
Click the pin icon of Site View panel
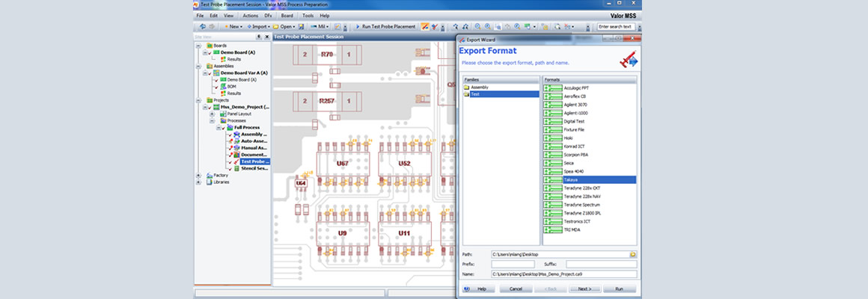pyautogui.click(x=258, y=37)
